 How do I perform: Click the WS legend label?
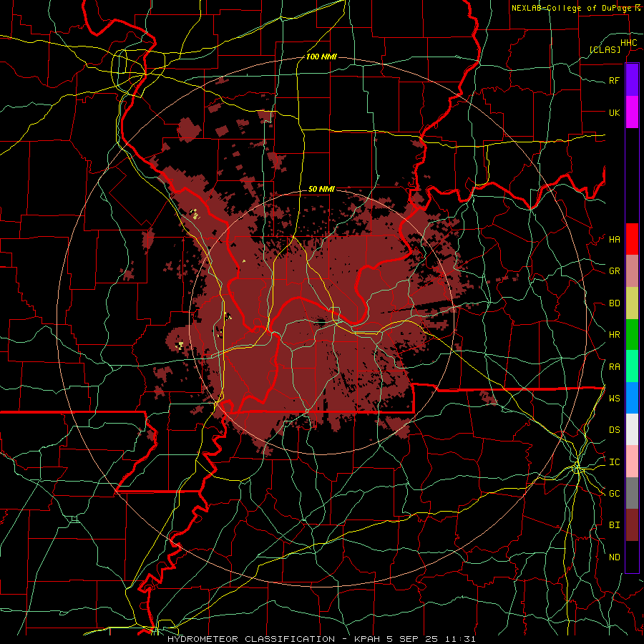point(615,399)
